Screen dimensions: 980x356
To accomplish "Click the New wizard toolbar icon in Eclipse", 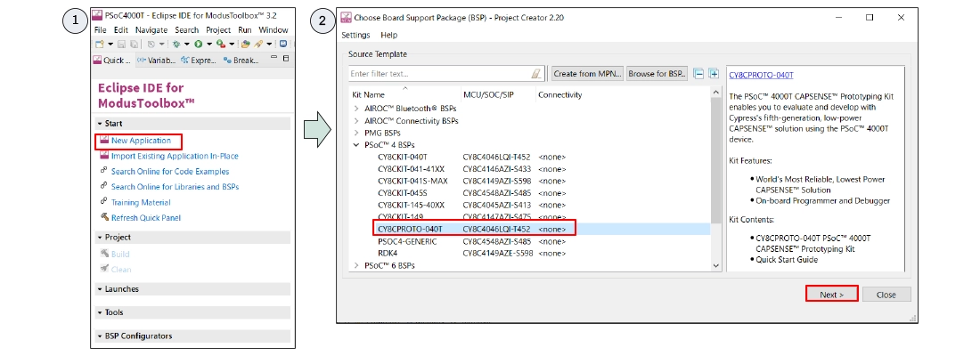I will pyautogui.click(x=100, y=44).
